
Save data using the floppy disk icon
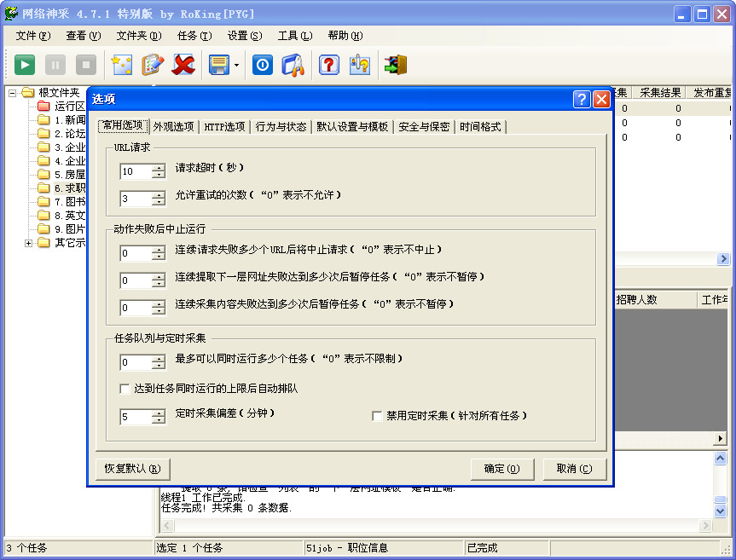point(218,65)
